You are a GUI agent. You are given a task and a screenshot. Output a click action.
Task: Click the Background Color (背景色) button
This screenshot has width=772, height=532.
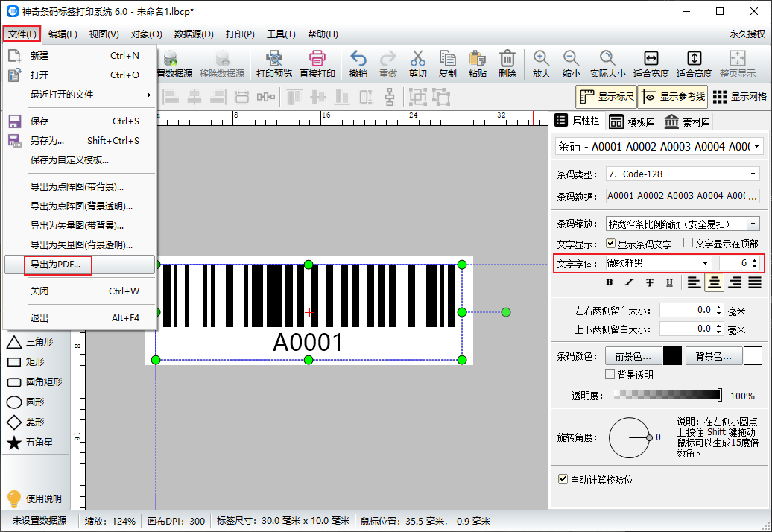713,356
